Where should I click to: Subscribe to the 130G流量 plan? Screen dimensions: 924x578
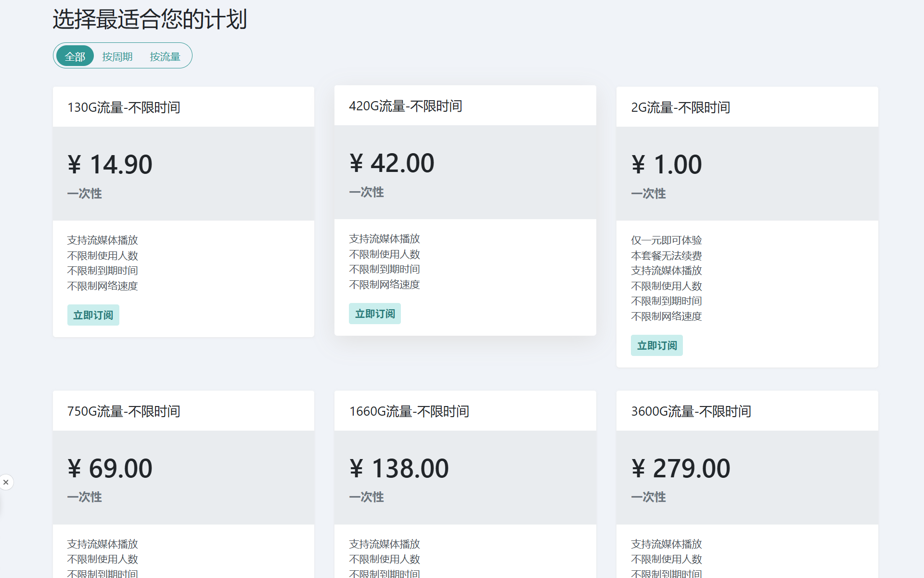(93, 315)
